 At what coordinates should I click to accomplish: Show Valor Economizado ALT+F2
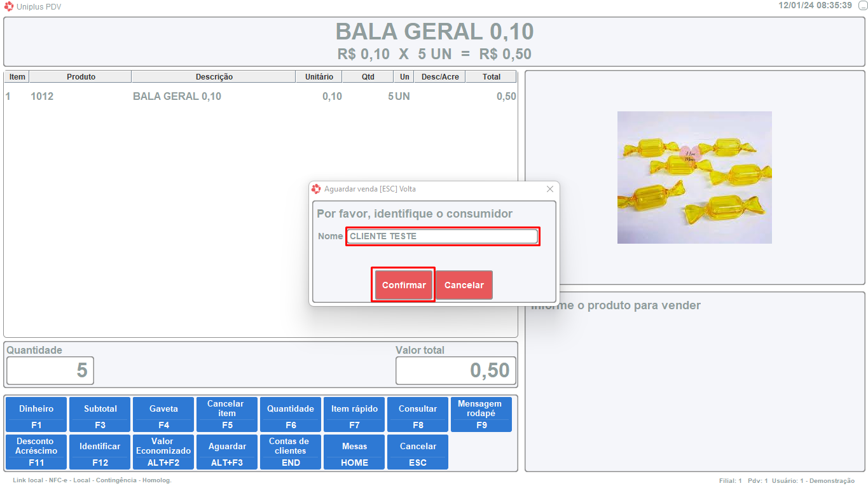click(x=163, y=452)
